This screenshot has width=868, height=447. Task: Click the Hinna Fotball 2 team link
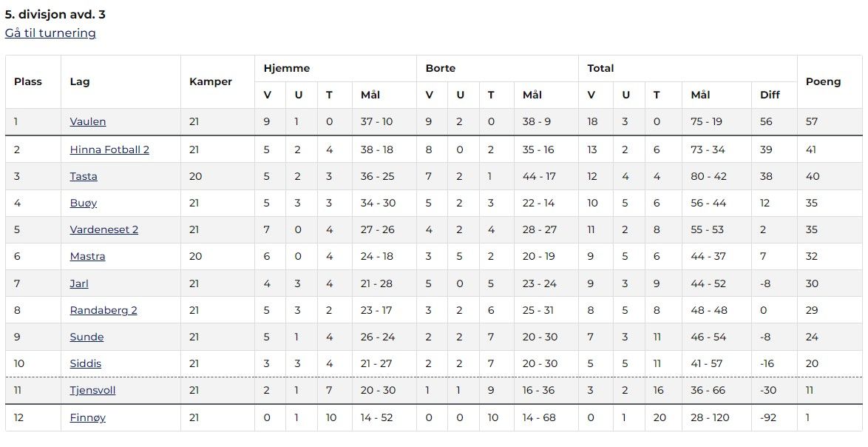coord(109,149)
